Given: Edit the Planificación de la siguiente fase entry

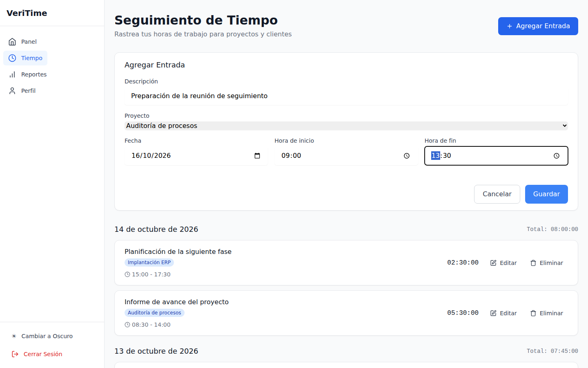Looking at the screenshot, I should 503,263.
